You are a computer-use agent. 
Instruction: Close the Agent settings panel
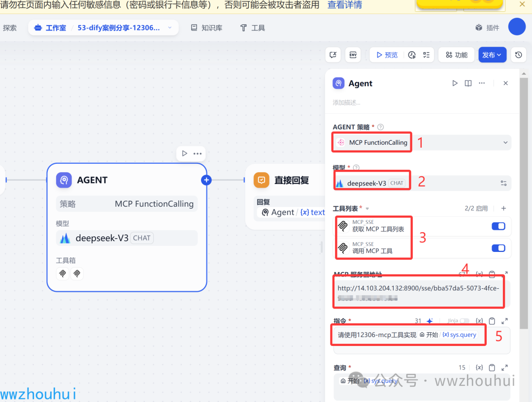coord(505,83)
